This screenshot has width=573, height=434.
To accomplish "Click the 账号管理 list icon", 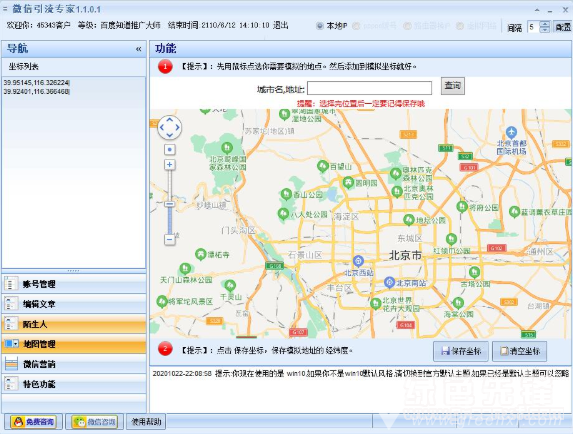I will pyautogui.click(x=11, y=283).
